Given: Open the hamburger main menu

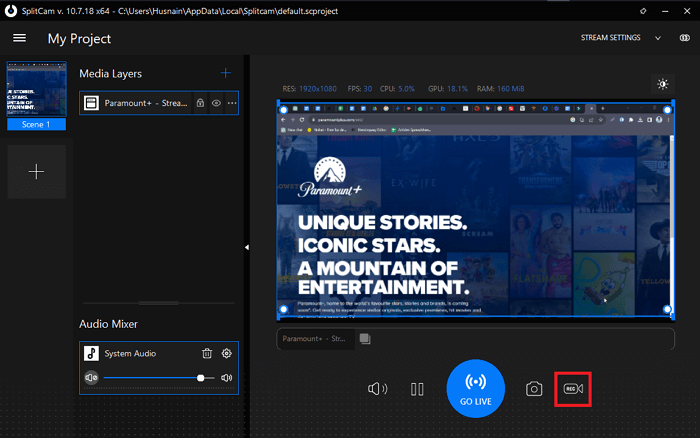Looking at the screenshot, I should pyautogui.click(x=19, y=38).
